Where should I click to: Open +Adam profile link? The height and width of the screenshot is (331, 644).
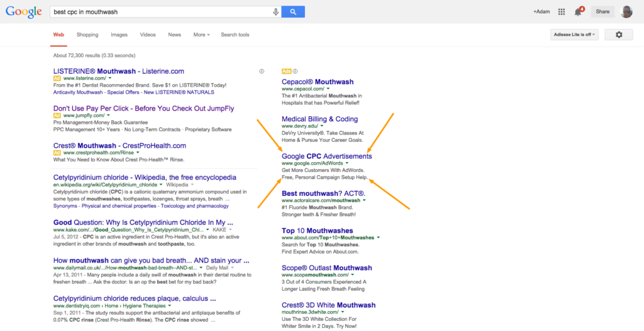pos(541,12)
